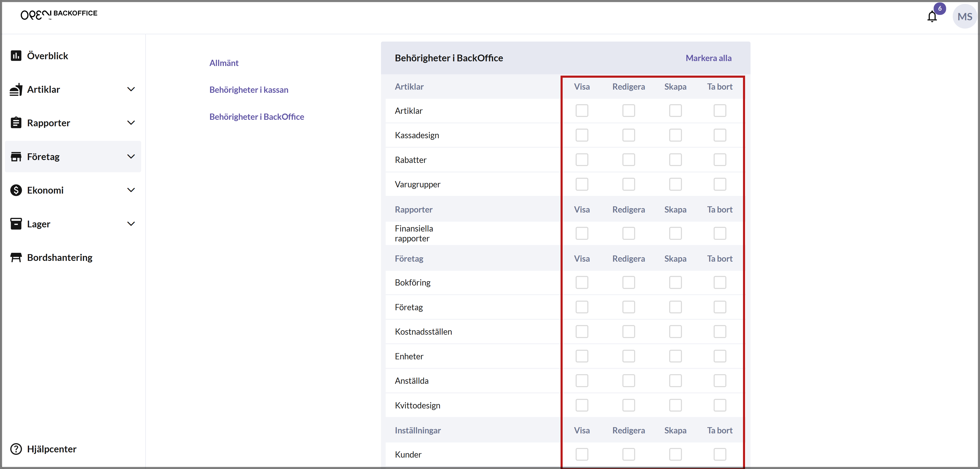980x469 pixels.
Task: Click Markera alla to select everything
Action: point(708,58)
